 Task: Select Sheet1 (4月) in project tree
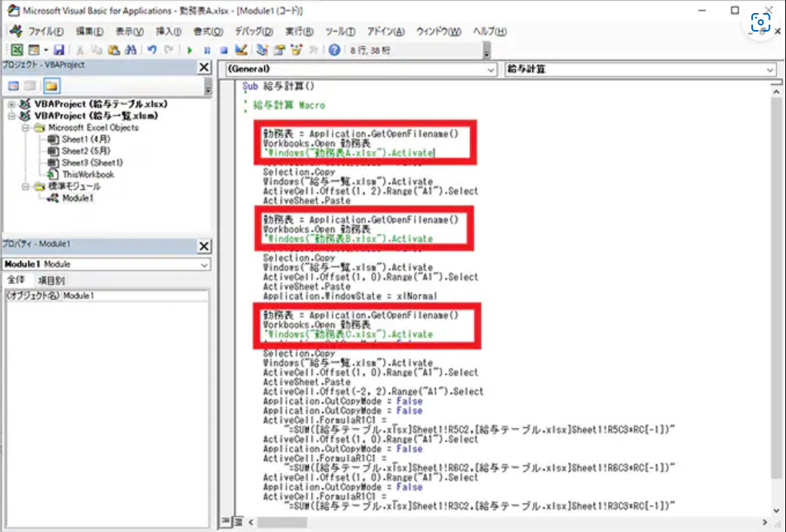(x=86, y=139)
